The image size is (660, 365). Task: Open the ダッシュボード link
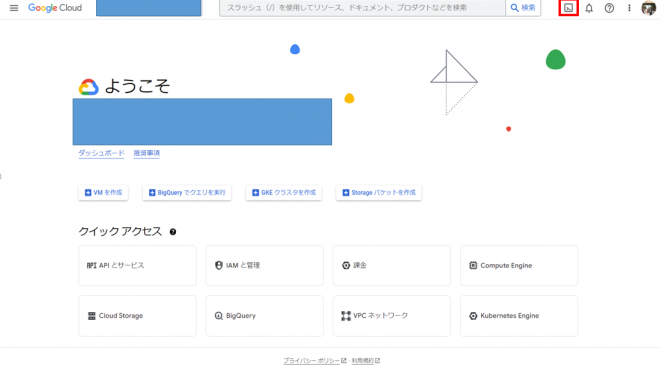click(101, 153)
